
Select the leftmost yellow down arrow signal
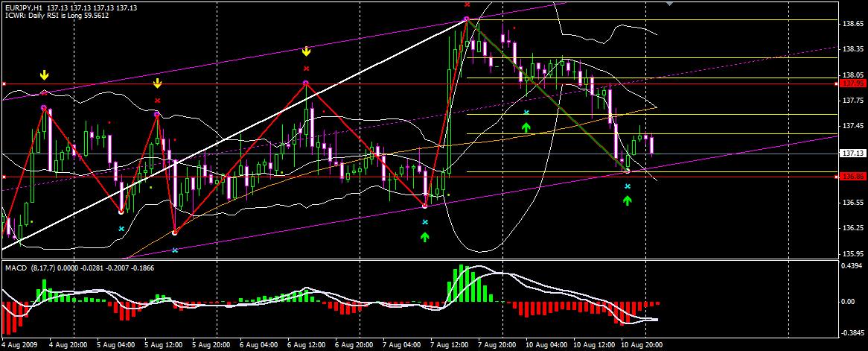[x=44, y=75]
